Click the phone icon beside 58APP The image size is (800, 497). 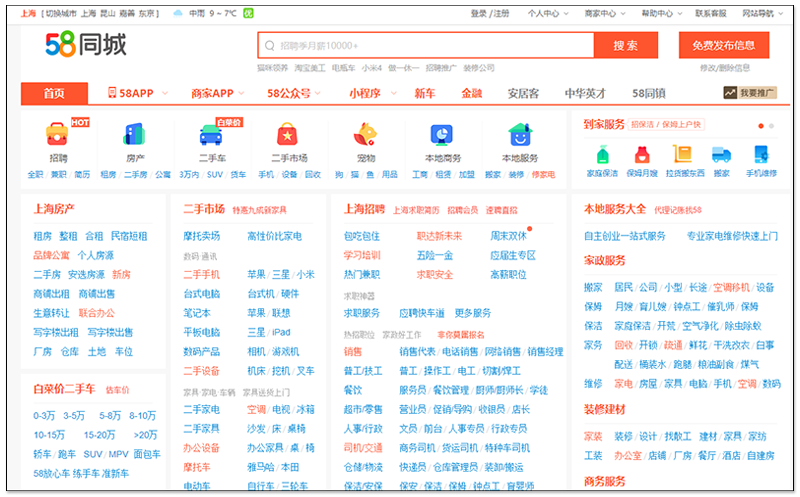coord(112,92)
